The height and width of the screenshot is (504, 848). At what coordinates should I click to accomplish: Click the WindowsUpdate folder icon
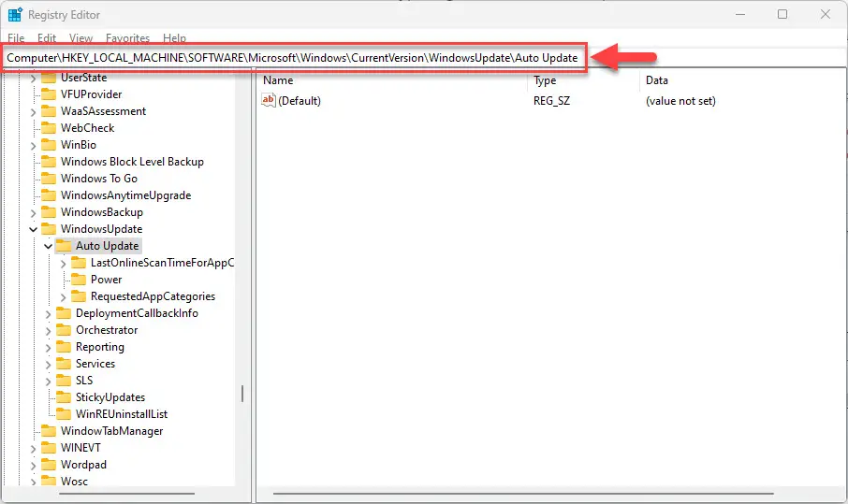(49, 229)
